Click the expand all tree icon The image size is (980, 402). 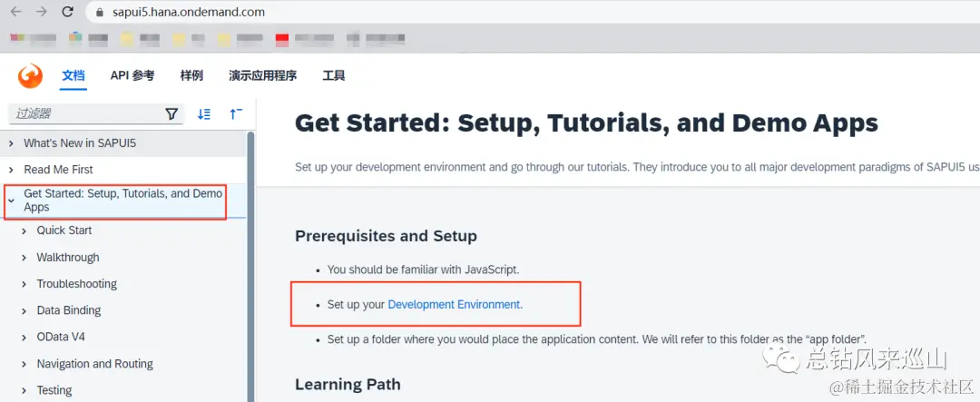pyautogui.click(x=204, y=113)
